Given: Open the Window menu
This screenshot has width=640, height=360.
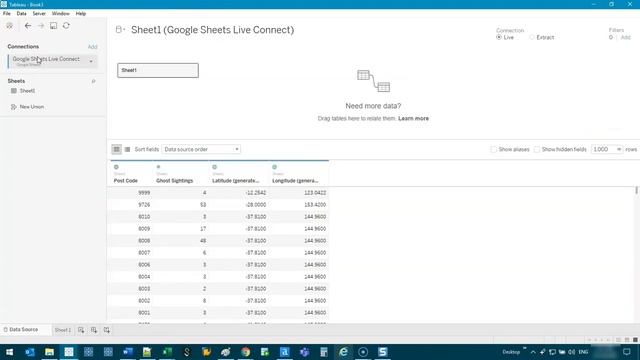Looking at the screenshot, I should [x=60, y=13].
